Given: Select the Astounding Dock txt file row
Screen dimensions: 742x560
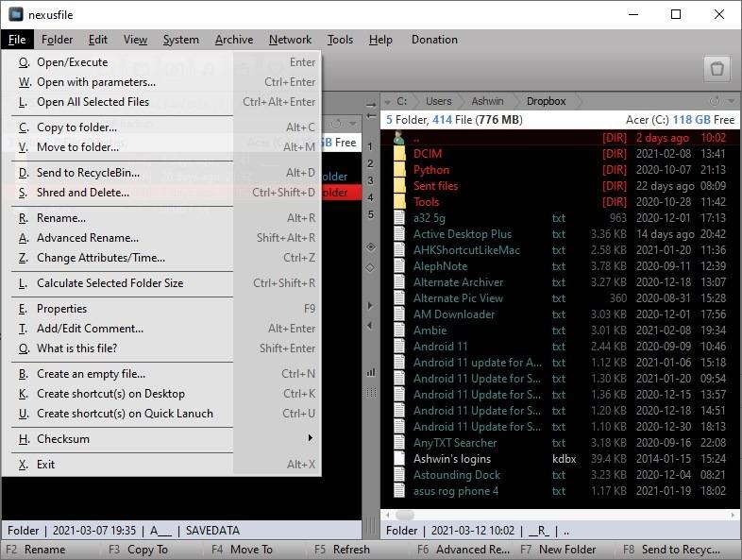Looking at the screenshot, I should [560, 475].
